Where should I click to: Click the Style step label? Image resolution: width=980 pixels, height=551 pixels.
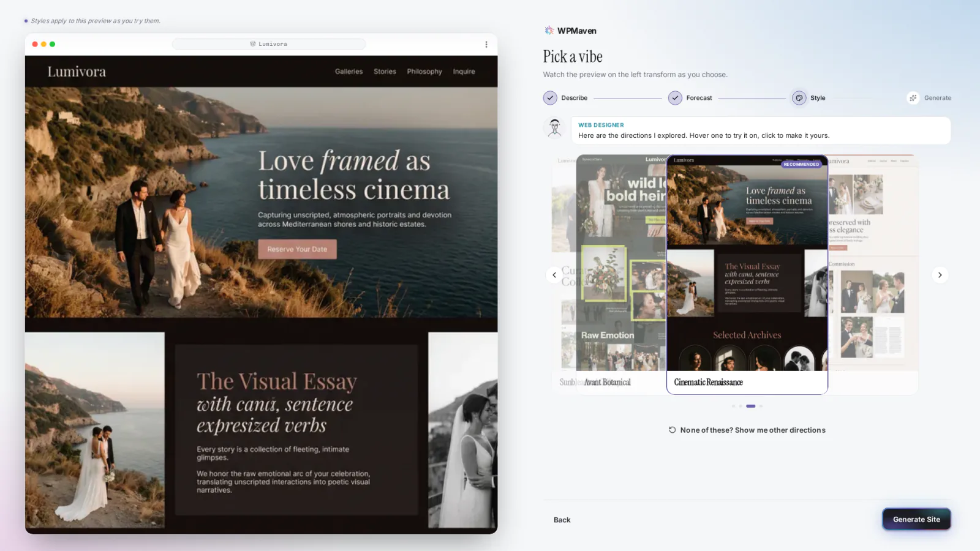coord(818,98)
